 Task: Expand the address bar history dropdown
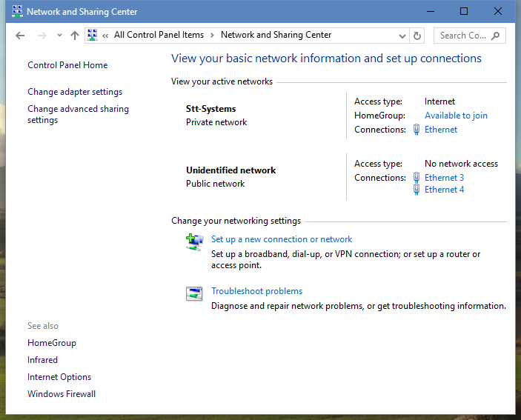tap(402, 36)
